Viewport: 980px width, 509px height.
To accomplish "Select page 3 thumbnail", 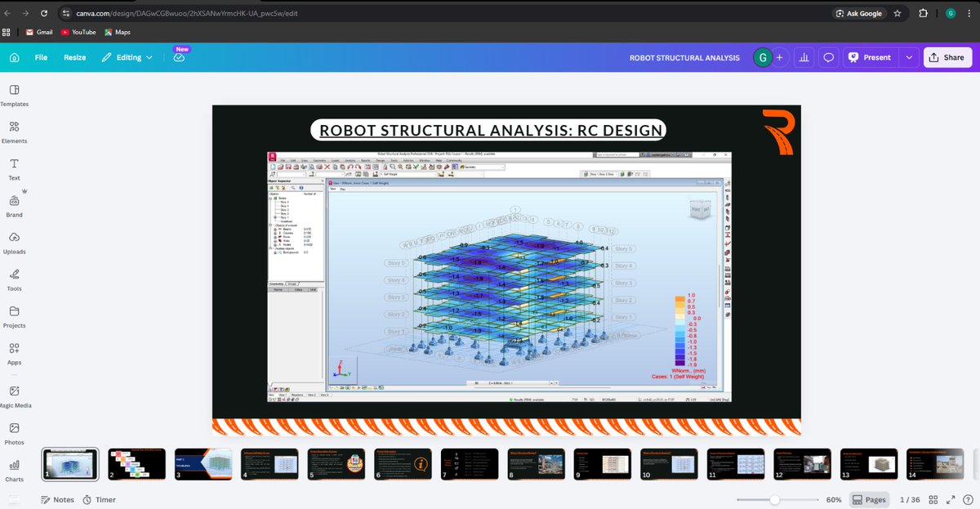I will point(203,463).
